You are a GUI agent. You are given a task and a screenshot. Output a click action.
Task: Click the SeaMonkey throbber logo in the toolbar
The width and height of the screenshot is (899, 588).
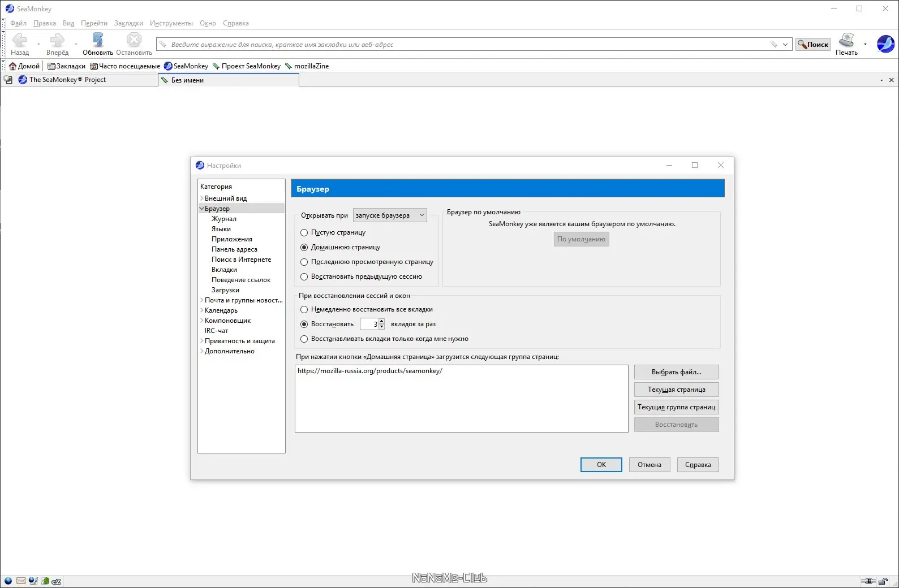point(885,44)
